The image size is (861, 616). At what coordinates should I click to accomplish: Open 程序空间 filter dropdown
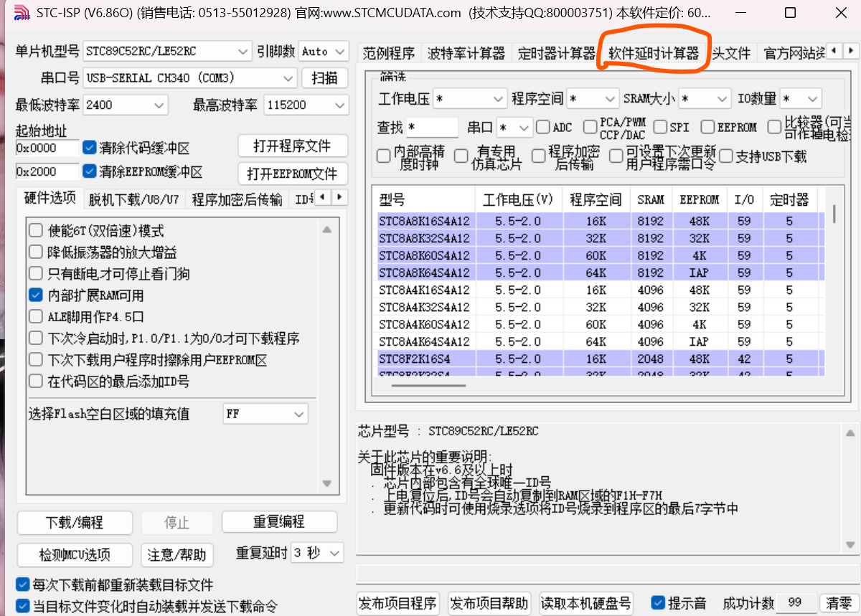[x=593, y=98]
